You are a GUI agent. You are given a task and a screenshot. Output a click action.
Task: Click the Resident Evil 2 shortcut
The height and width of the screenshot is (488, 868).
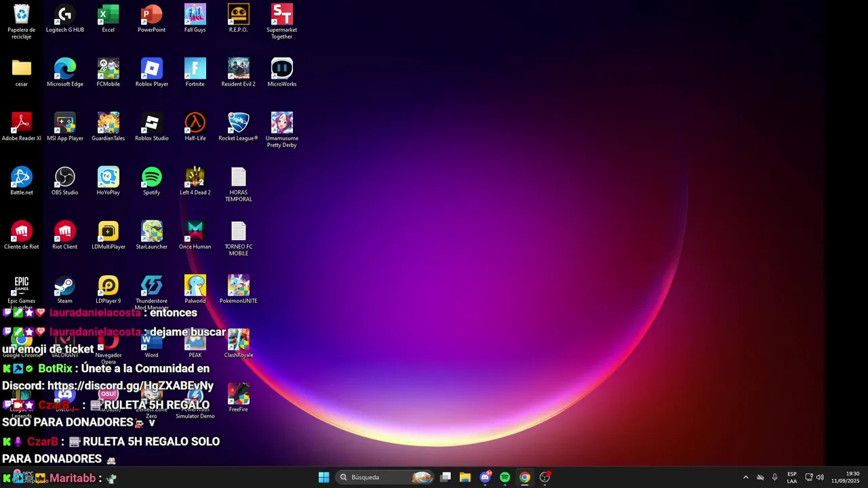(x=239, y=73)
